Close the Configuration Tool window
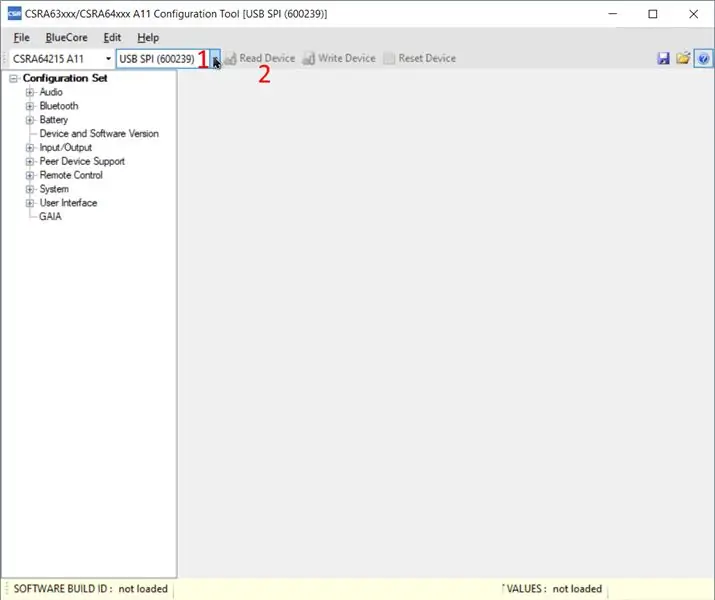This screenshot has height=600, width=715. click(x=694, y=14)
